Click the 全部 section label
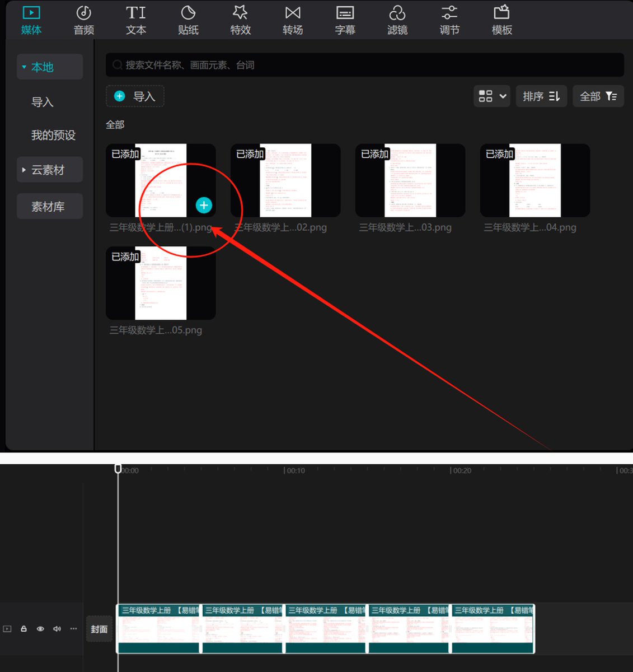The height and width of the screenshot is (672, 633). [x=115, y=125]
